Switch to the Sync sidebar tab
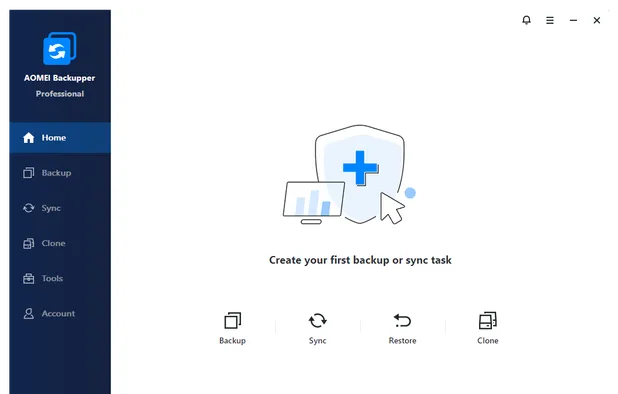 [60, 208]
